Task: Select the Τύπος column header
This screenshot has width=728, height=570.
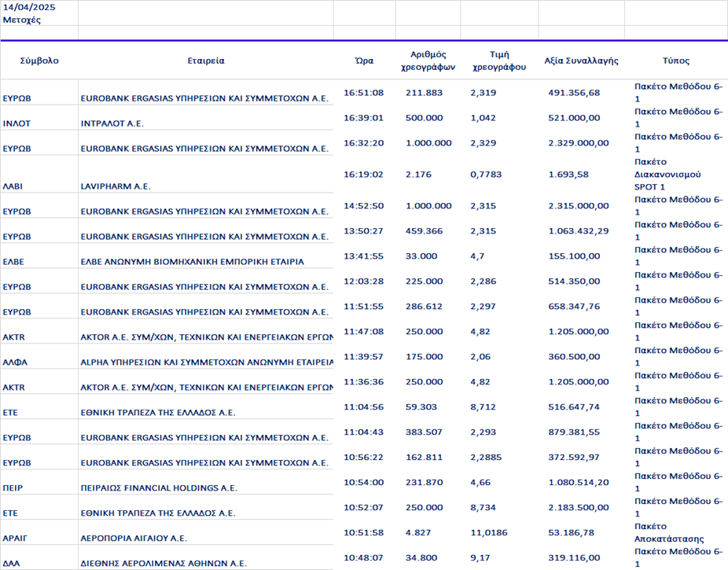Action: click(x=676, y=61)
